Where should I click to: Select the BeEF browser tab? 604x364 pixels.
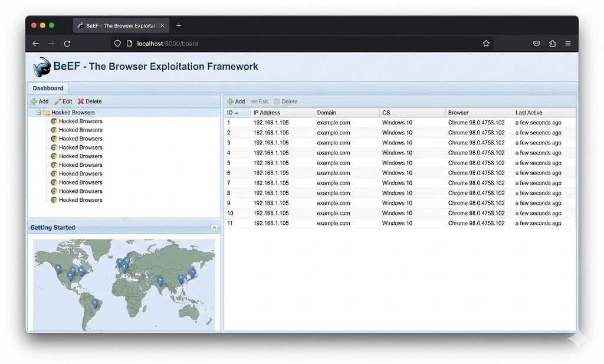(121, 26)
